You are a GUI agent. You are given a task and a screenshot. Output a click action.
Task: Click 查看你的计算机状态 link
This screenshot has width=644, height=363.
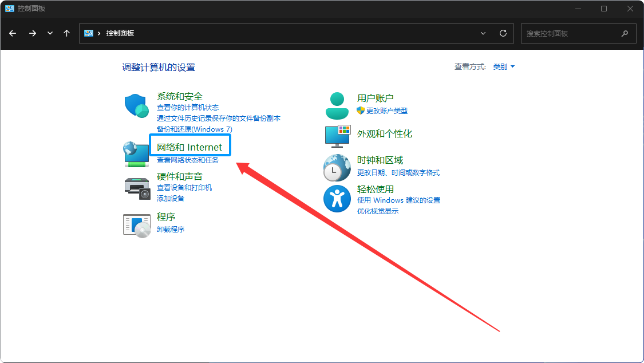[188, 108]
